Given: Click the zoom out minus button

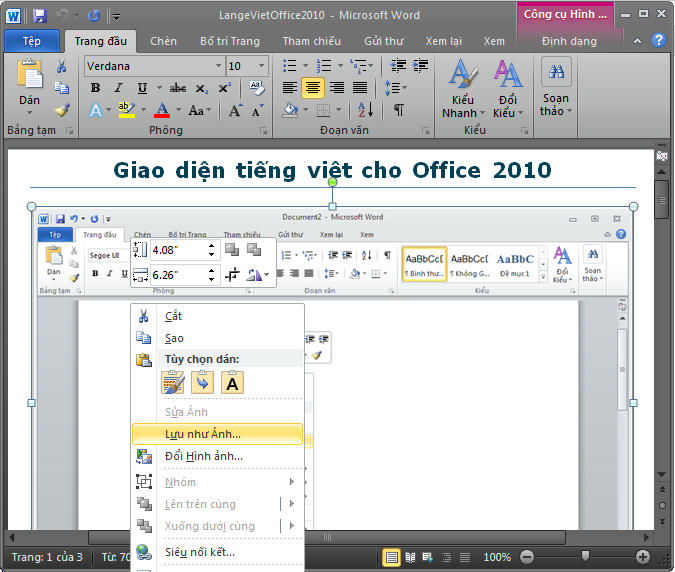Looking at the screenshot, I should pyautogui.click(x=527, y=557).
